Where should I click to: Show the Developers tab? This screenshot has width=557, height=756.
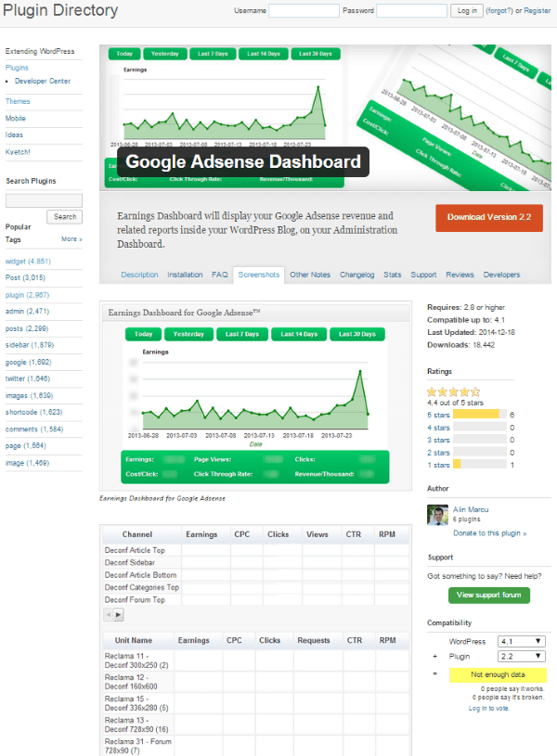[x=501, y=275]
